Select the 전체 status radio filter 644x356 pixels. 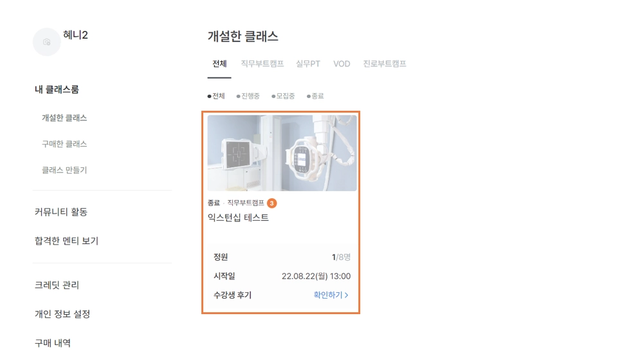216,96
